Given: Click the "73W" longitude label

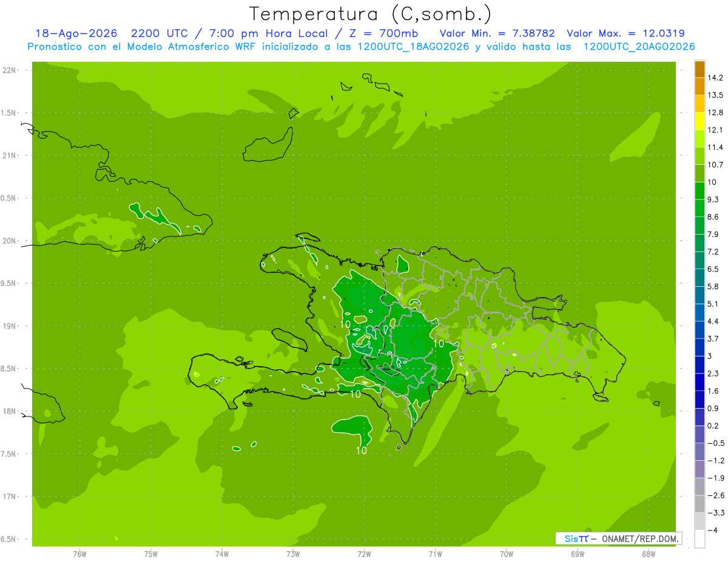Looking at the screenshot, I should pos(293,554).
